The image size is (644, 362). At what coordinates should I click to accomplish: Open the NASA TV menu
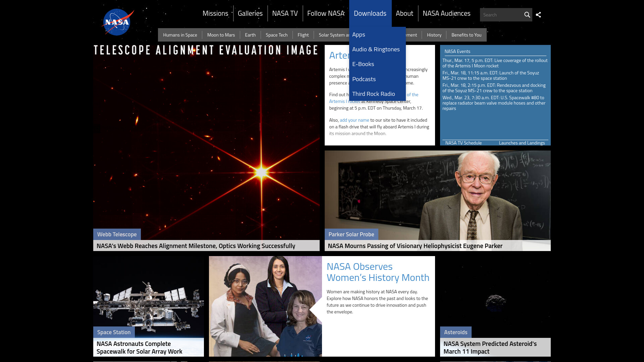(x=285, y=13)
